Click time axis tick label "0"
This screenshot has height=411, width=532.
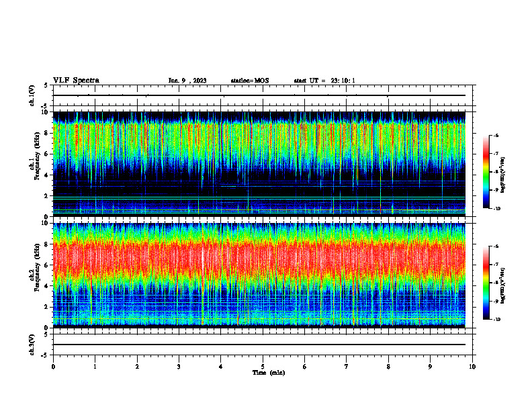coord(53,367)
